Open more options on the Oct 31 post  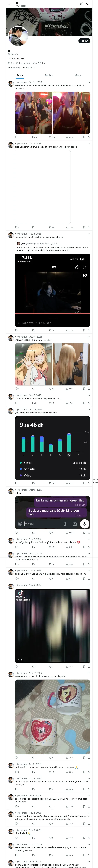(89, 82)
